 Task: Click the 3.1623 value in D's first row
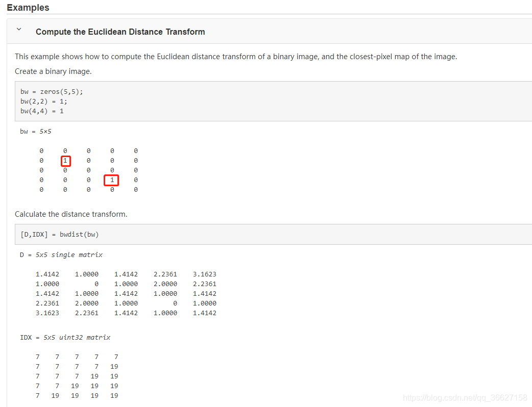(x=205, y=274)
